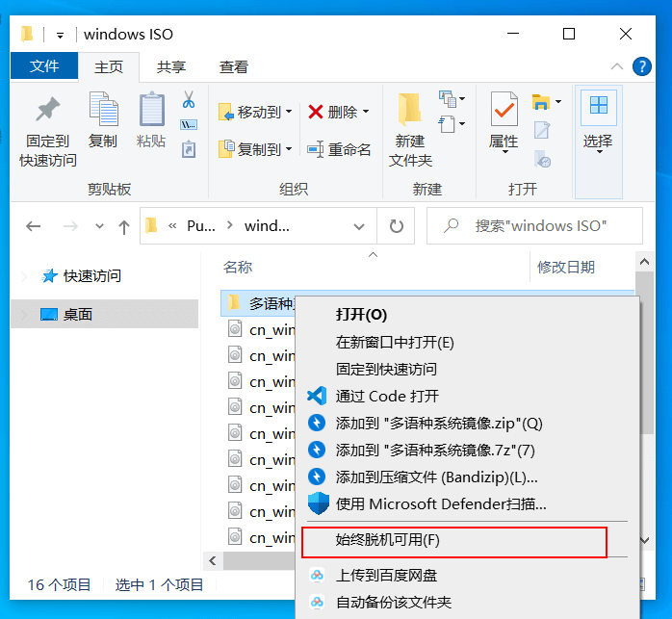
Task: Click the blue Help question mark icon
Action: (641, 66)
